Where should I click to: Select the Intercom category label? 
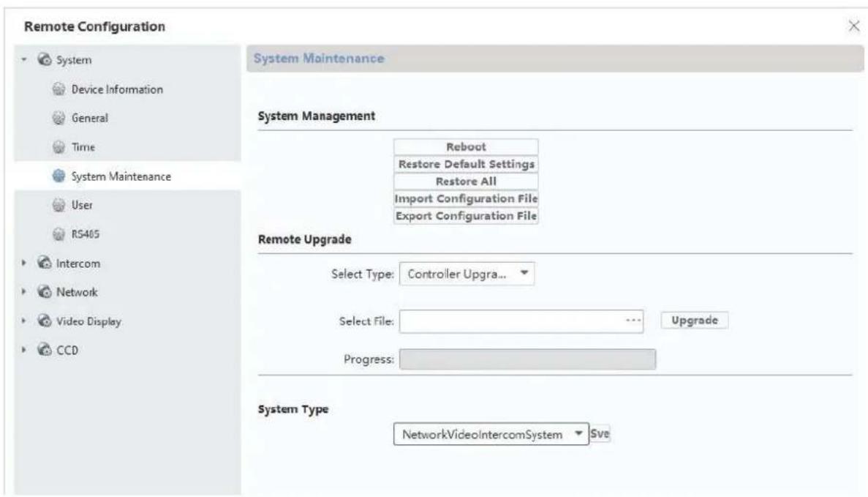(78, 264)
